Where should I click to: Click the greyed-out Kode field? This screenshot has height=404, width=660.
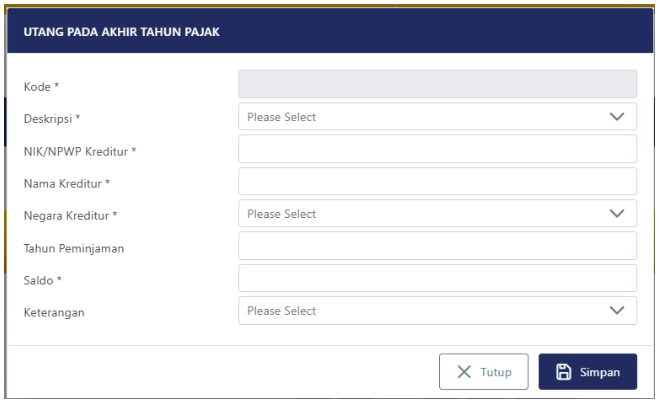point(437,85)
